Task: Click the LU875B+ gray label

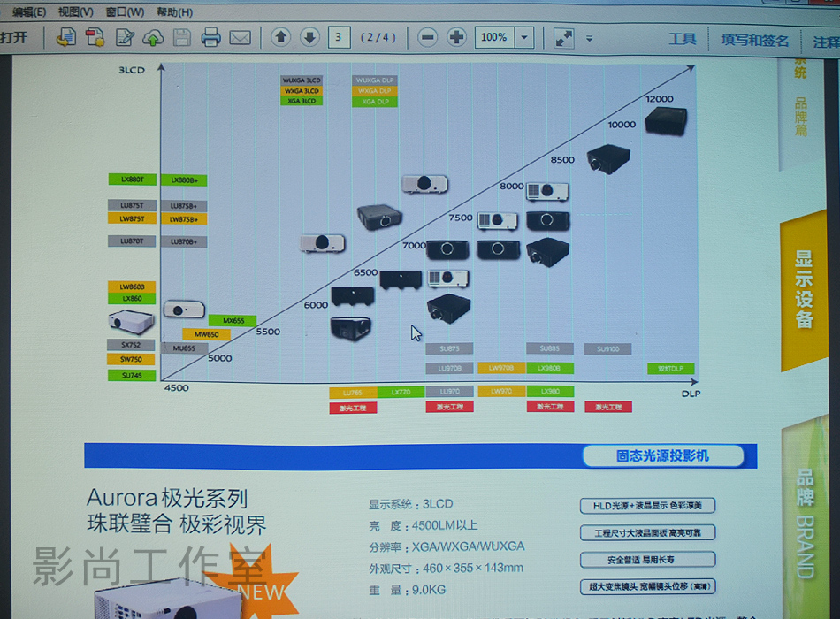Action: tap(184, 206)
